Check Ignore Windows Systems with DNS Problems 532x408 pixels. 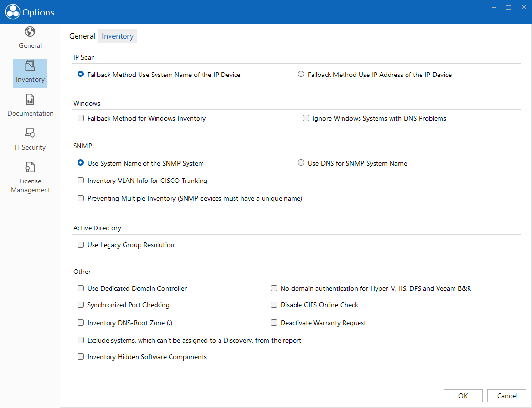click(306, 118)
